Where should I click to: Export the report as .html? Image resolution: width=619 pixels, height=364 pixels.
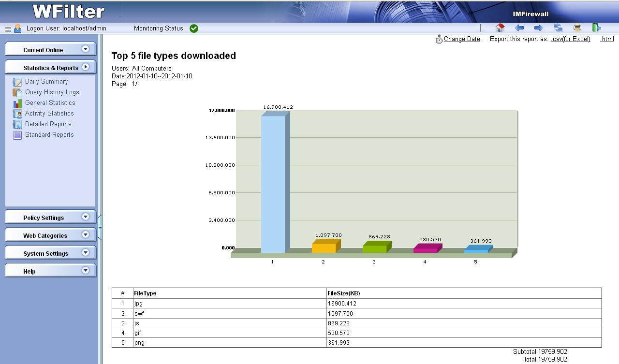[x=607, y=39]
